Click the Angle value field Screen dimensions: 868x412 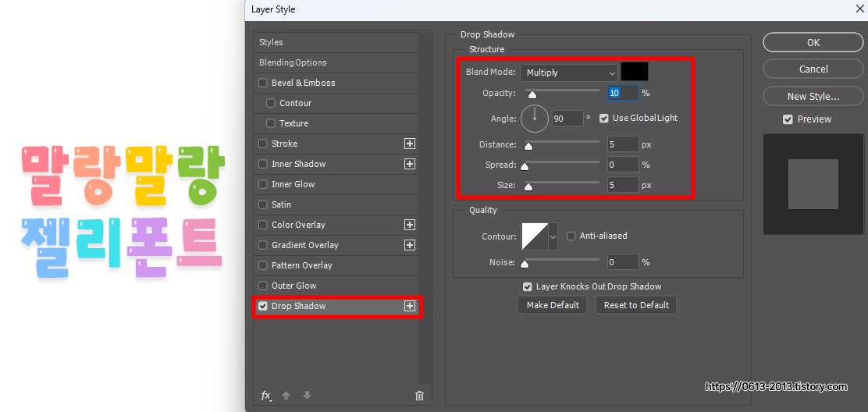(567, 119)
